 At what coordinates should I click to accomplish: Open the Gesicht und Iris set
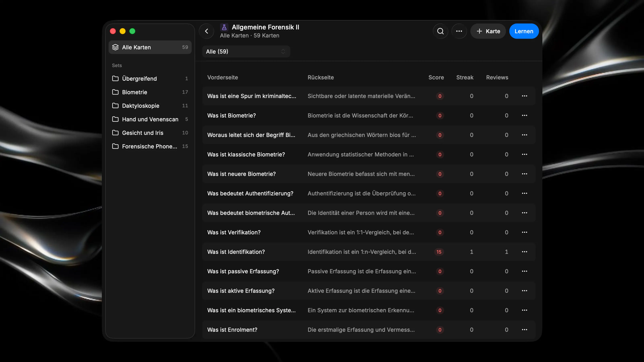click(x=150, y=133)
